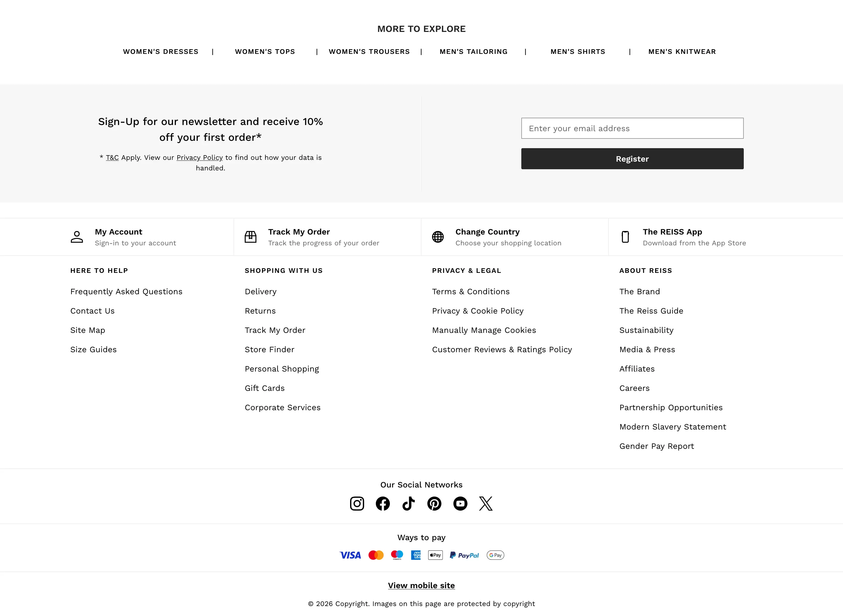Click the Mastercard payment logo
The width and height of the screenshot is (843, 616).
[376, 555]
